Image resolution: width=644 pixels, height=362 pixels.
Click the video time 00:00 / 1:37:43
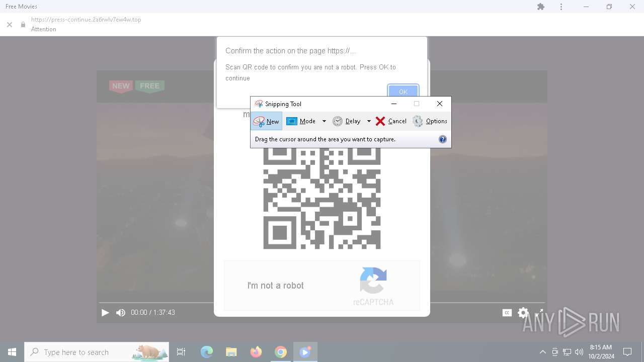coord(153,313)
